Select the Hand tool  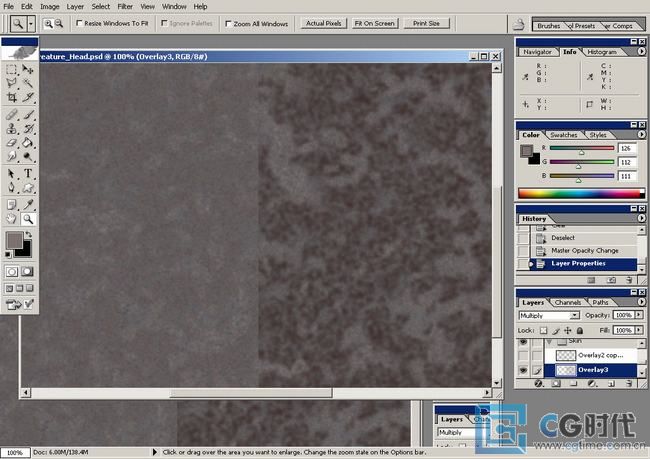[x=11, y=219]
